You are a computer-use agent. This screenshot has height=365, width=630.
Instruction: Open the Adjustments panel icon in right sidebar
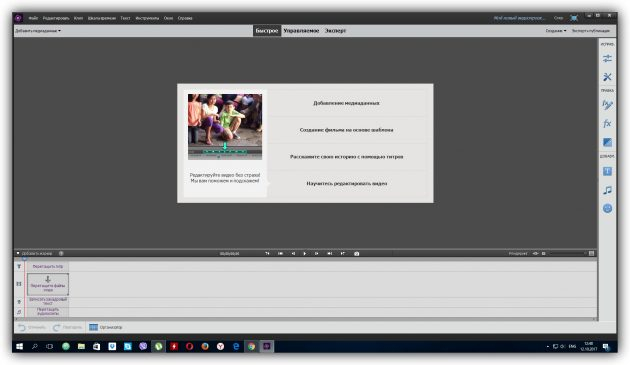pos(607,58)
